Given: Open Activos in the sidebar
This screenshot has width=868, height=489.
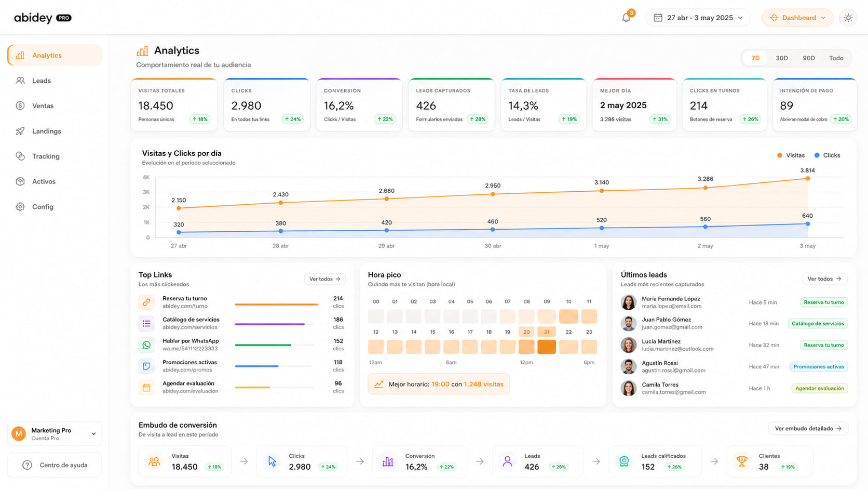Looking at the screenshot, I should pos(55,181).
